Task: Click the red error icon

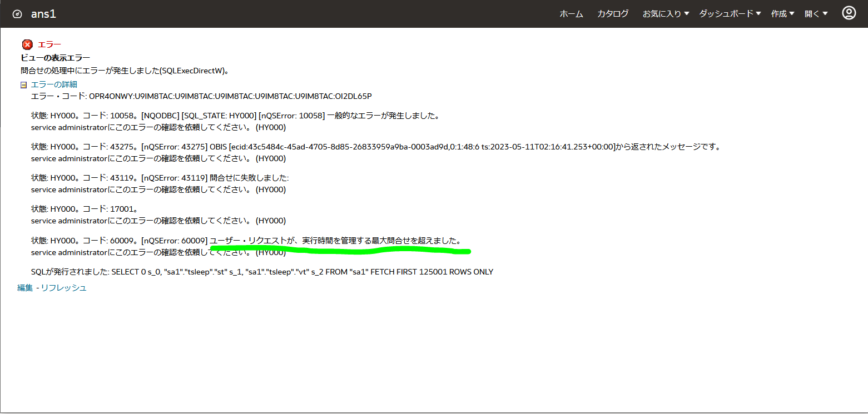Action: pyautogui.click(x=27, y=44)
